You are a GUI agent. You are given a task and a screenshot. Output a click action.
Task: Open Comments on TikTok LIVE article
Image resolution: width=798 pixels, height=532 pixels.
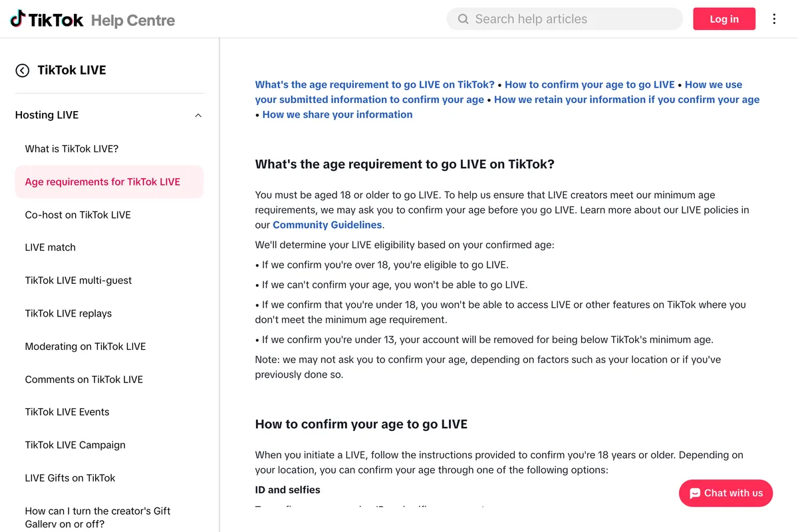[84, 380]
